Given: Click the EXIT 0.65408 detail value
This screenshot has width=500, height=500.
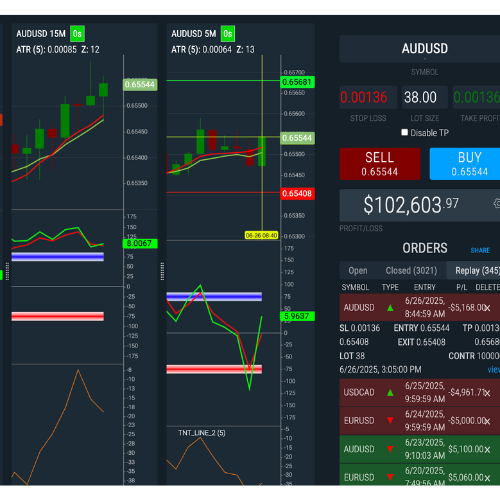Looking at the screenshot, I should click(421, 342).
